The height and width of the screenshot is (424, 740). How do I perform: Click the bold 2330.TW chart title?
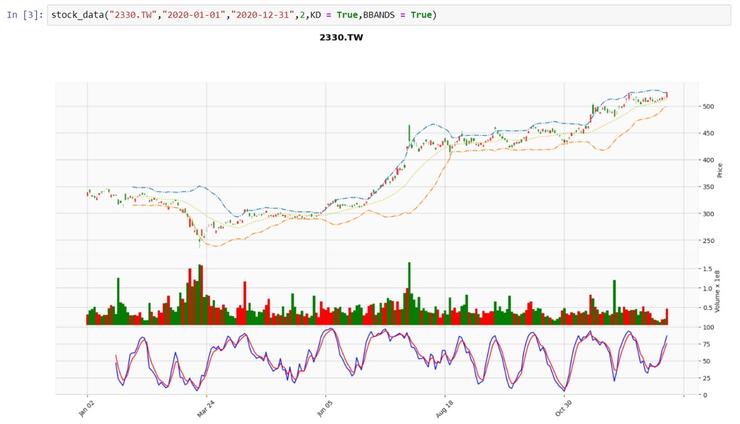click(341, 37)
